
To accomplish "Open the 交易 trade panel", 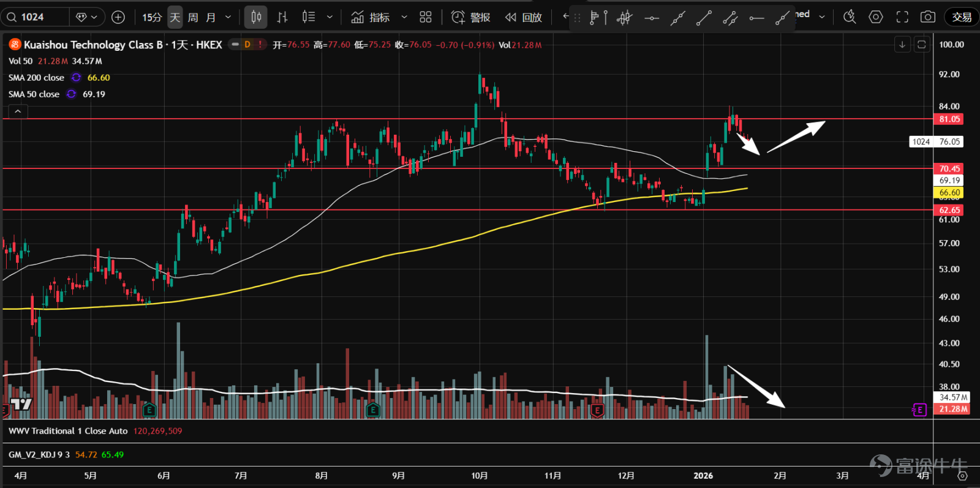I will click(962, 17).
